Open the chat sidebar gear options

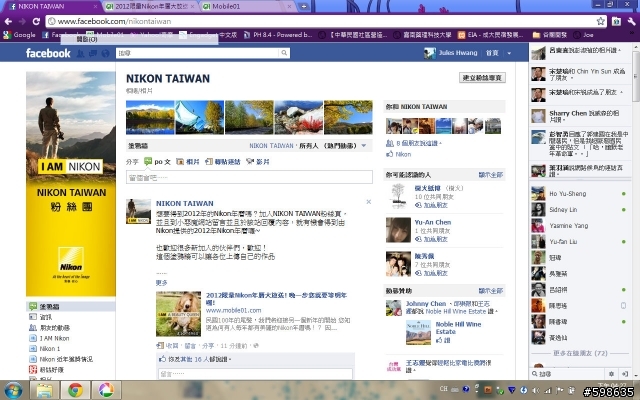click(611, 373)
